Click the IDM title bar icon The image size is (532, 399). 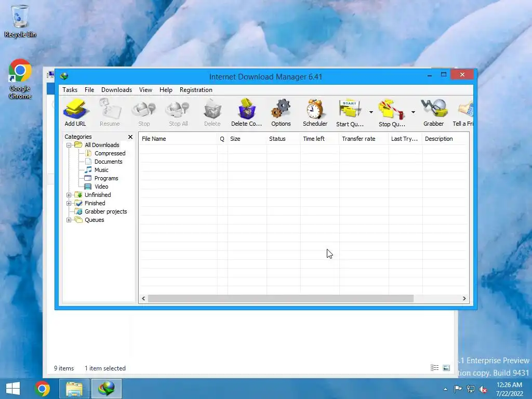pos(64,76)
